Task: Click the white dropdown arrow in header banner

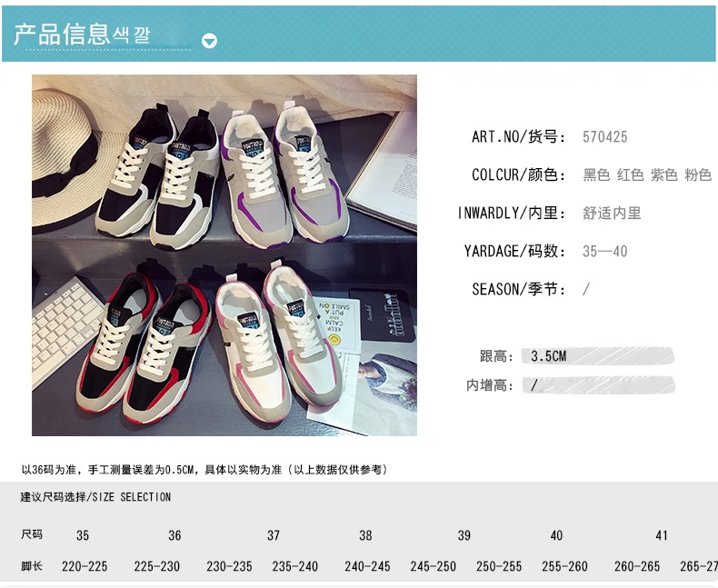Action: coord(209,41)
